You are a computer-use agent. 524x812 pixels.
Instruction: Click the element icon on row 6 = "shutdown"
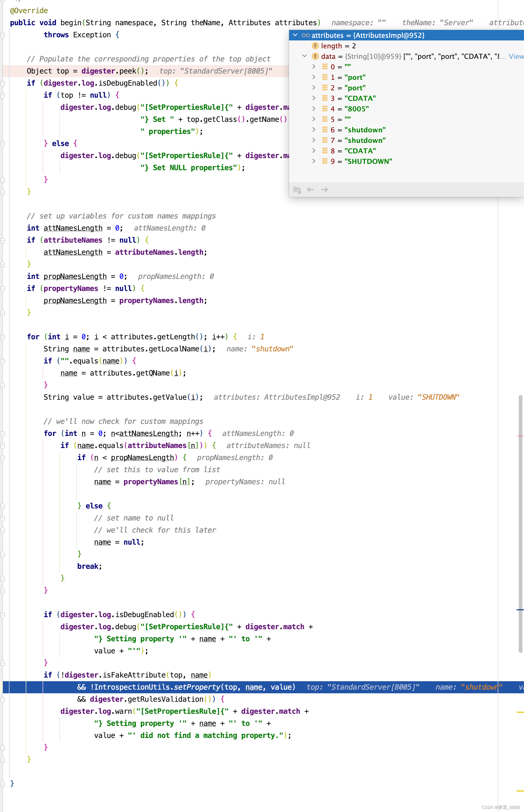click(x=325, y=130)
